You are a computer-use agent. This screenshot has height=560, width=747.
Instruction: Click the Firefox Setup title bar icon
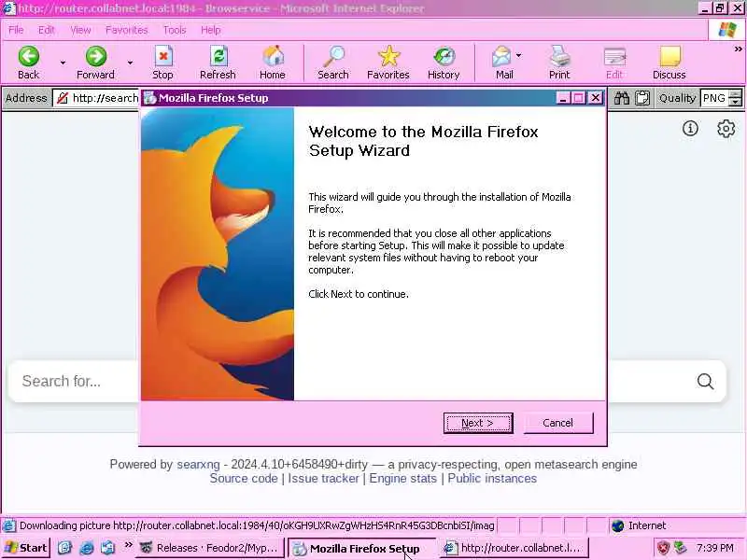click(150, 98)
